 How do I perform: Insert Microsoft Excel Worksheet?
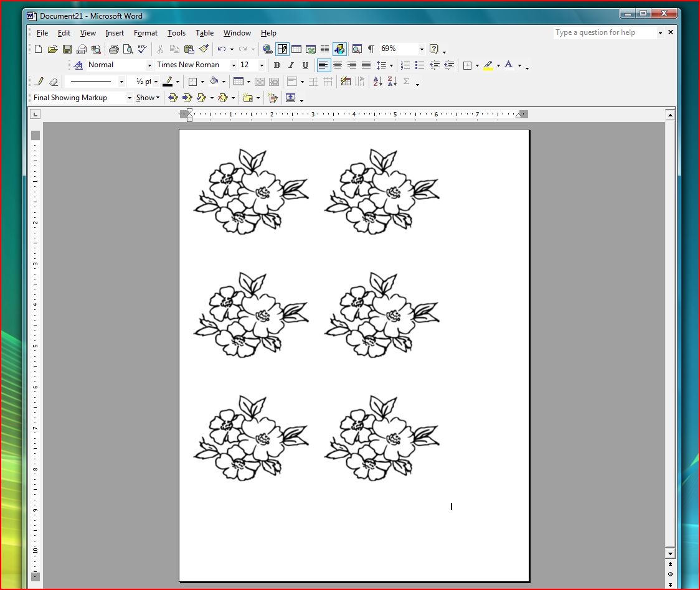tap(311, 49)
